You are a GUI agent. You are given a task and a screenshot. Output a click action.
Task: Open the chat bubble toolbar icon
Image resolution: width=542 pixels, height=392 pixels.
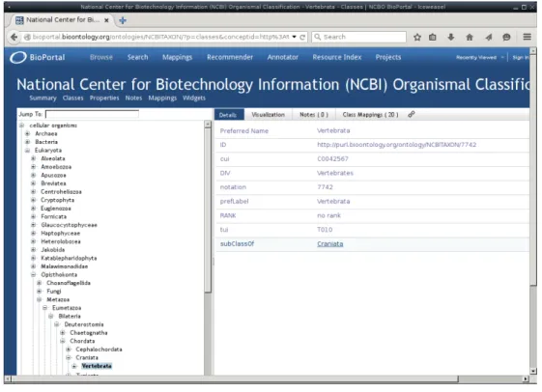[506, 37]
